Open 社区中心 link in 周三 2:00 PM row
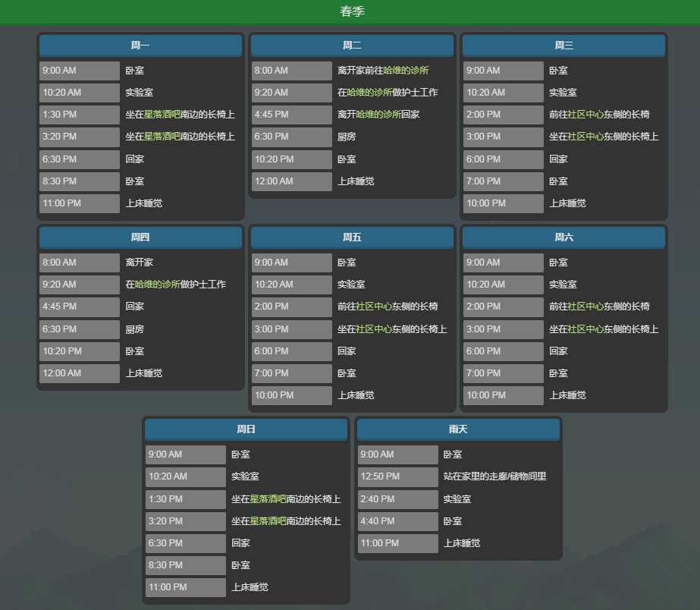Image resolution: width=700 pixels, height=610 pixels. 585,115
